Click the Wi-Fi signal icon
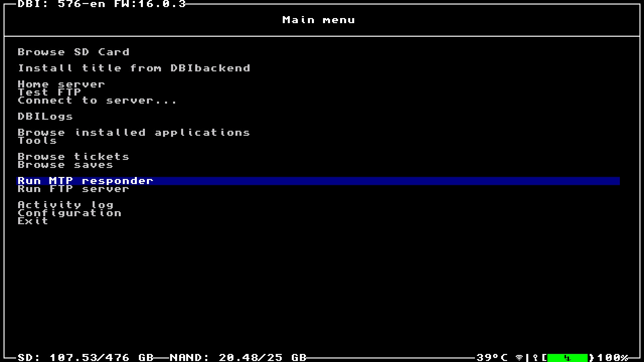The image size is (644, 362). click(x=519, y=357)
